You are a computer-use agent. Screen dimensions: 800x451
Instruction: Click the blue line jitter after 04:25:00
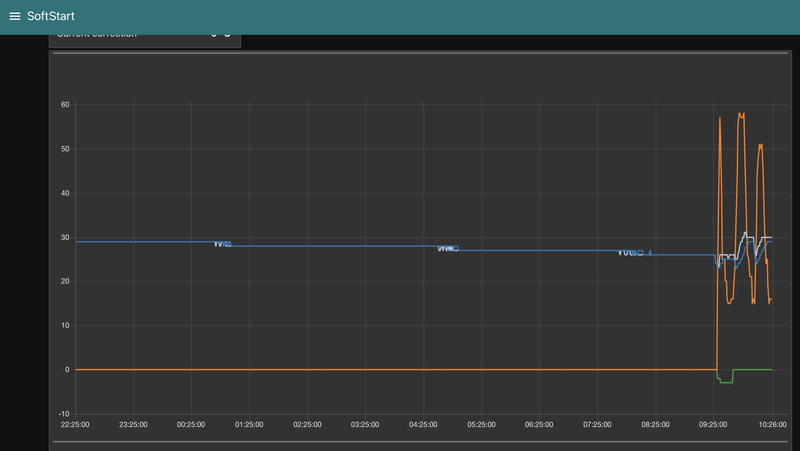click(448, 248)
